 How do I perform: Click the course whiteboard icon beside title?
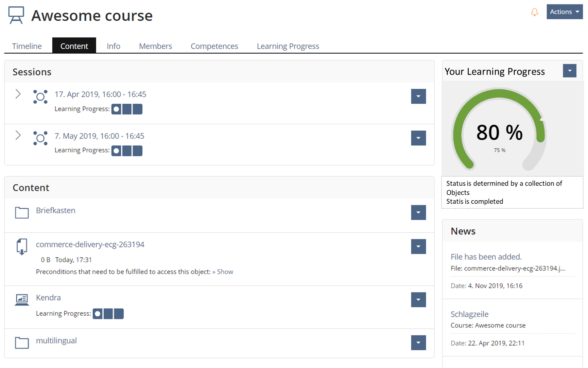coord(16,15)
